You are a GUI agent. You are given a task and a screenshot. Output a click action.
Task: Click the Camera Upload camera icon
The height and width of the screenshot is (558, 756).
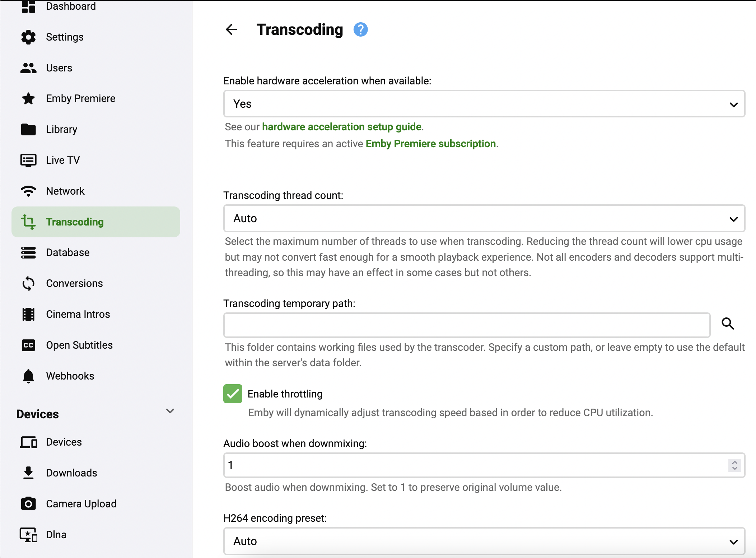point(28,504)
